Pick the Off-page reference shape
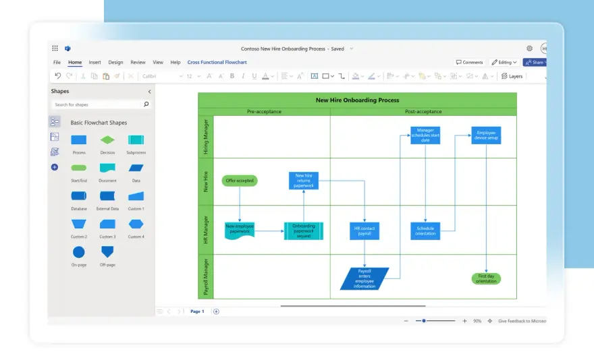The image size is (594, 364). tap(107, 252)
